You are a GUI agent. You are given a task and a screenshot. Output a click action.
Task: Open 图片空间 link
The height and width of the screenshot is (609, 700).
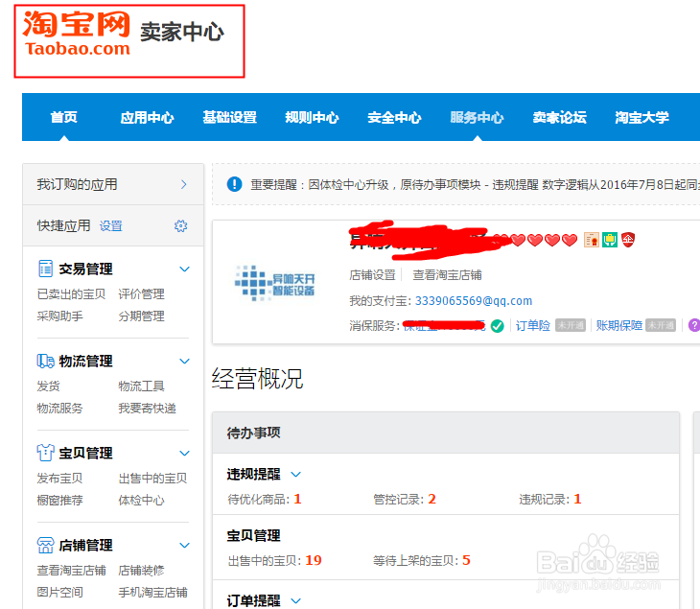59,592
